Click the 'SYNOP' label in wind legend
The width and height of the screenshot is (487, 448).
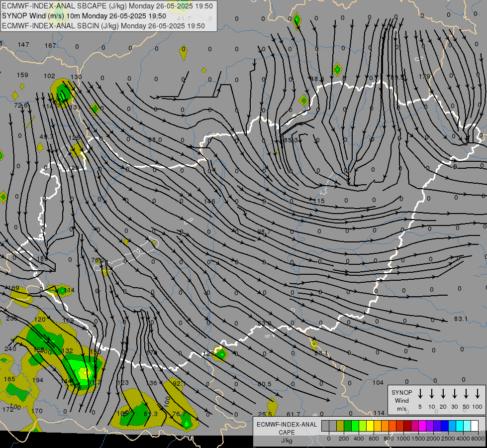pyautogui.click(x=401, y=393)
